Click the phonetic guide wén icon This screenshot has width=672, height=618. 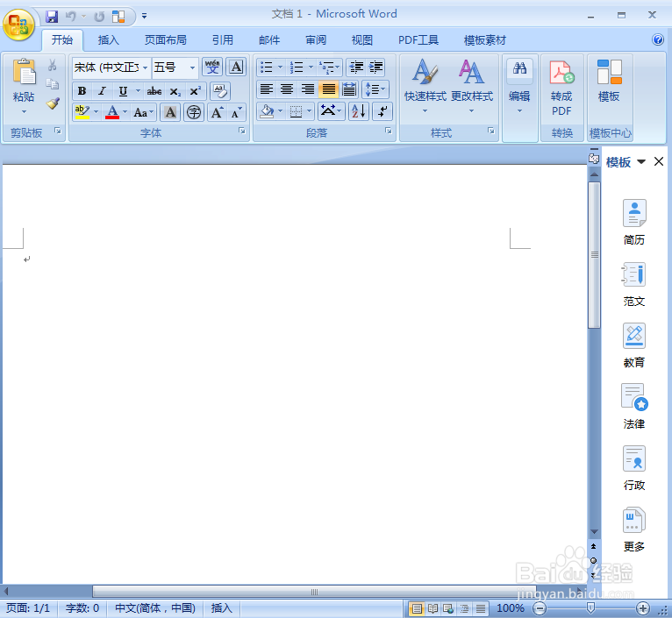pyautogui.click(x=212, y=67)
